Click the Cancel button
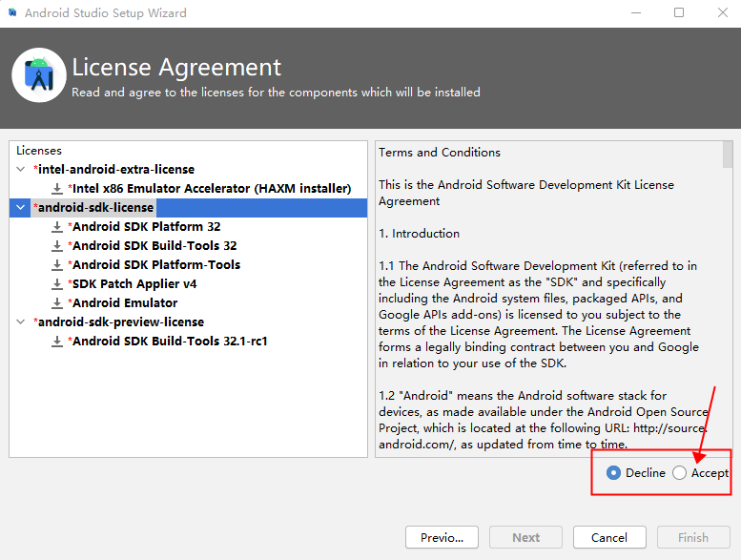The width and height of the screenshot is (741, 560). (609, 537)
